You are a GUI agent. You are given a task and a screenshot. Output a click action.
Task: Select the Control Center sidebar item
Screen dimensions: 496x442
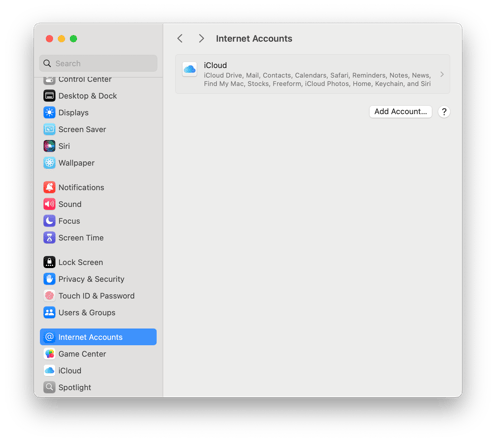[x=98, y=79]
